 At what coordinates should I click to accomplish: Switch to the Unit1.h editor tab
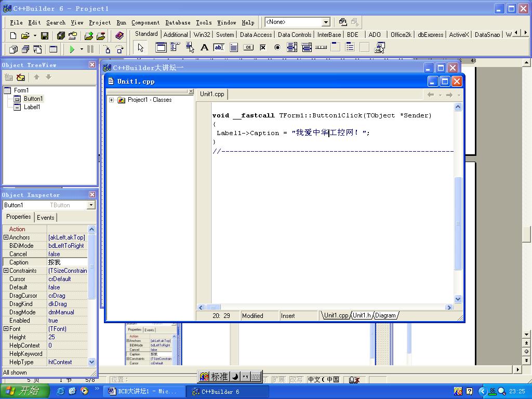pyautogui.click(x=362, y=315)
